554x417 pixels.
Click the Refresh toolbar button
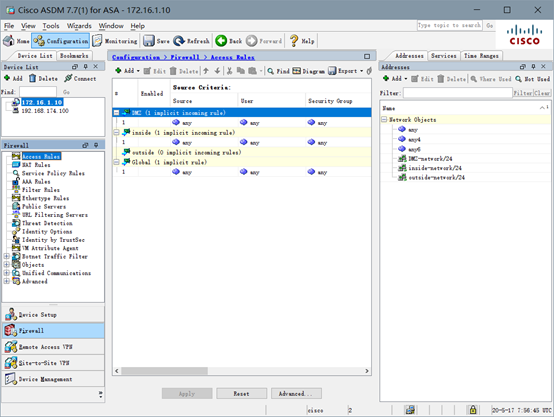point(191,41)
